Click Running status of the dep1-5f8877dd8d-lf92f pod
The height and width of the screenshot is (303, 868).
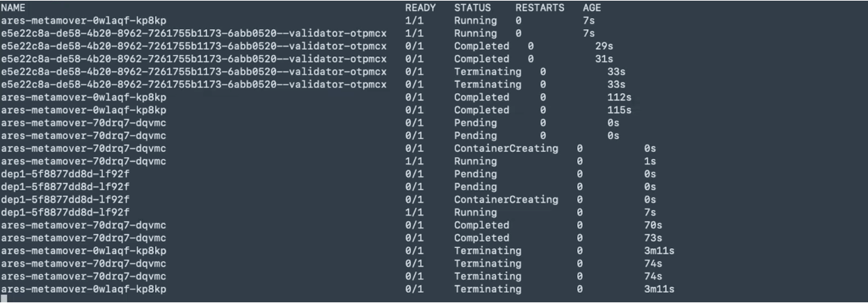pyautogui.click(x=475, y=212)
